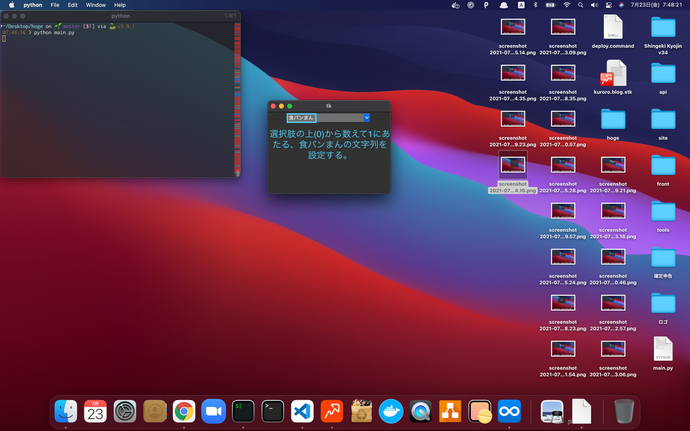690x431 pixels.
Task: Select screenshot 2021-07...9.23.png thumbnail
Action: click(x=513, y=119)
